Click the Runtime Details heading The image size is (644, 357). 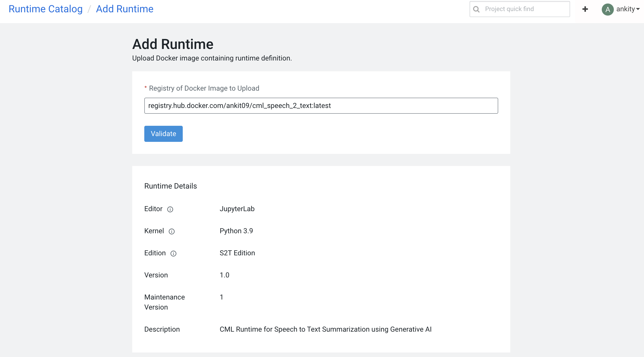(170, 186)
